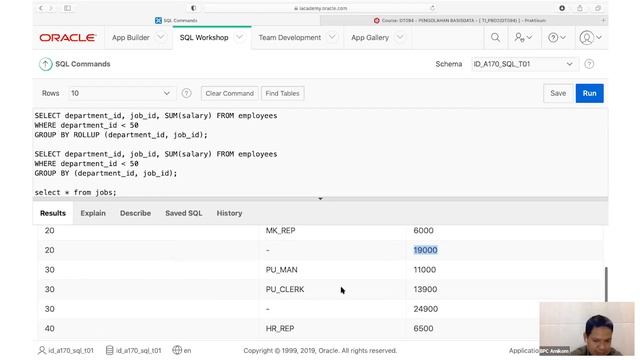Click inside the SQL command editor
The image size is (640, 360).
pyautogui.click(x=320, y=153)
